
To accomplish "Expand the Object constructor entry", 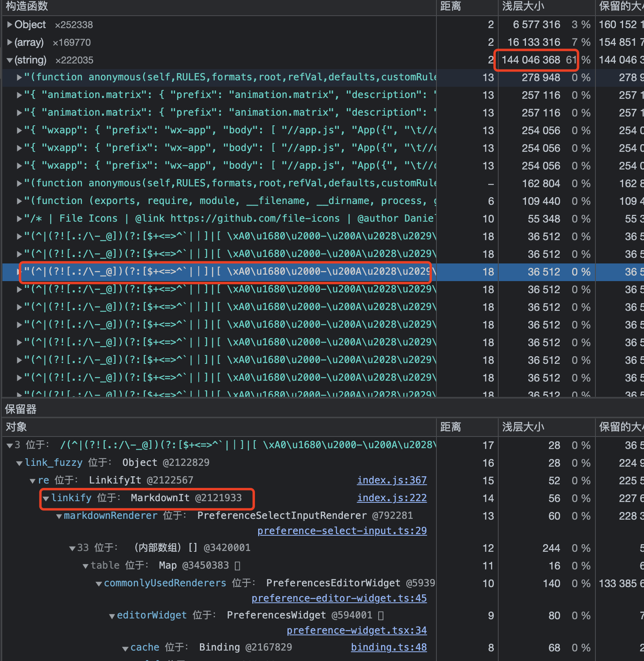I will 9,24.
